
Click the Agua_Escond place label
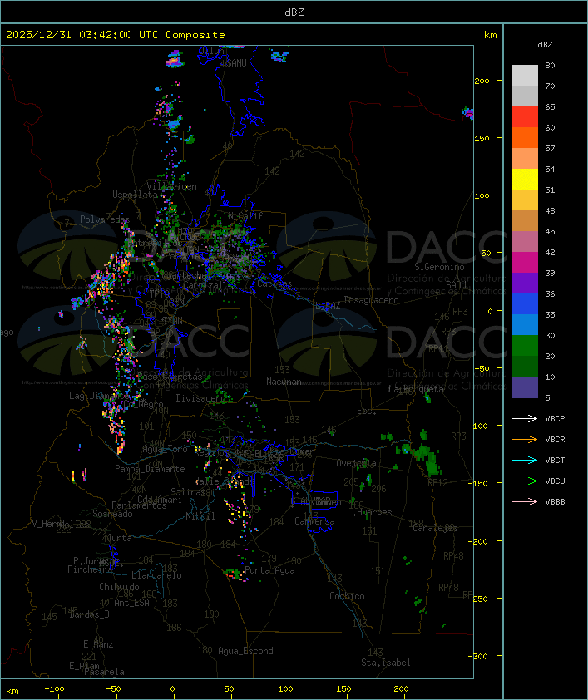coord(245,651)
